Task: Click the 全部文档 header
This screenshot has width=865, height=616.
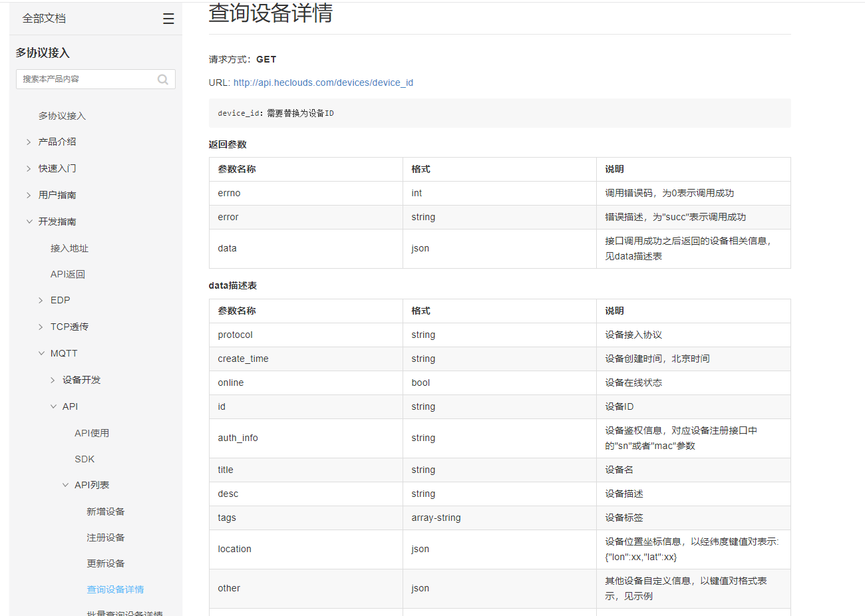Action: 44,18
